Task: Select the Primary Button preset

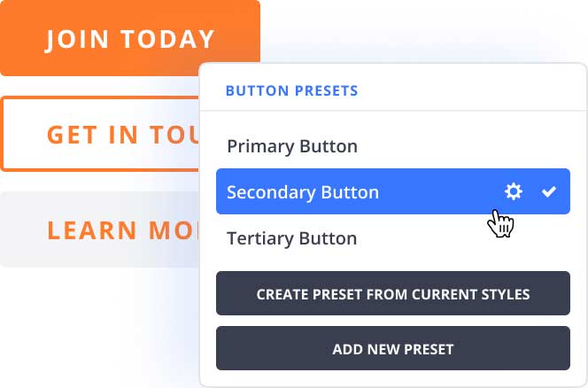Action: (x=291, y=146)
